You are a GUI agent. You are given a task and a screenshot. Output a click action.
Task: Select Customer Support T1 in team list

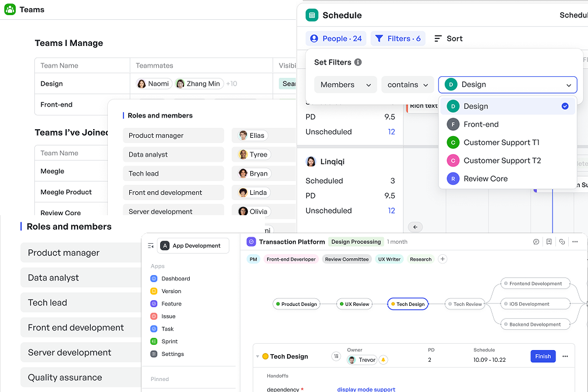point(501,142)
